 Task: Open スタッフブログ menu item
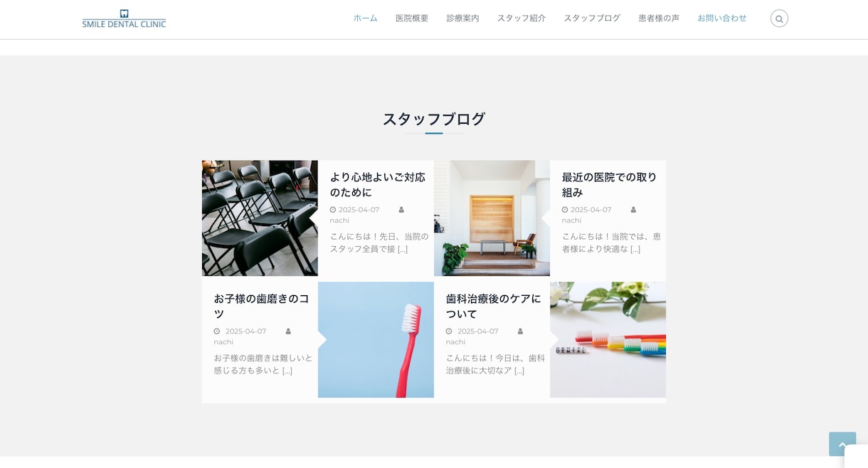(592, 18)
